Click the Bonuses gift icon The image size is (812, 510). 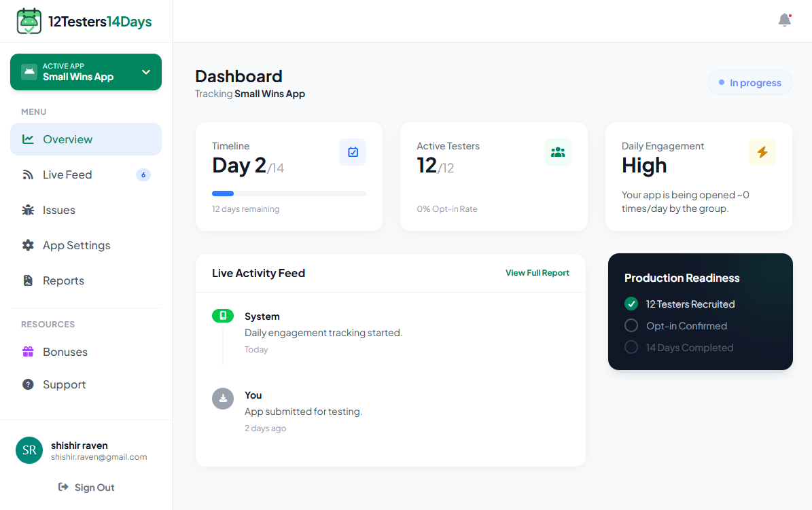(x=28, y=352)
